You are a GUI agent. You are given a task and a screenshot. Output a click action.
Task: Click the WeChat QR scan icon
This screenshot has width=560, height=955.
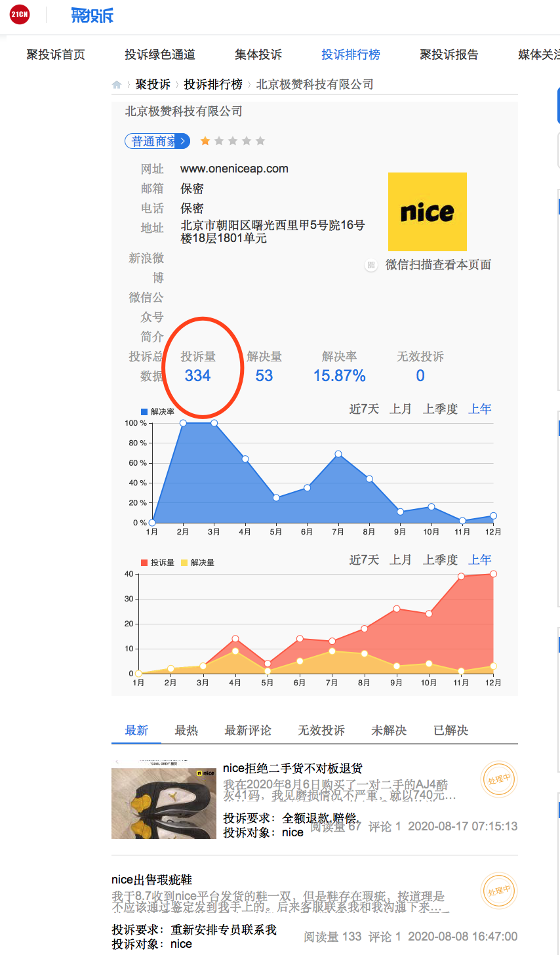pyautogui.click(x=371, y=265)
